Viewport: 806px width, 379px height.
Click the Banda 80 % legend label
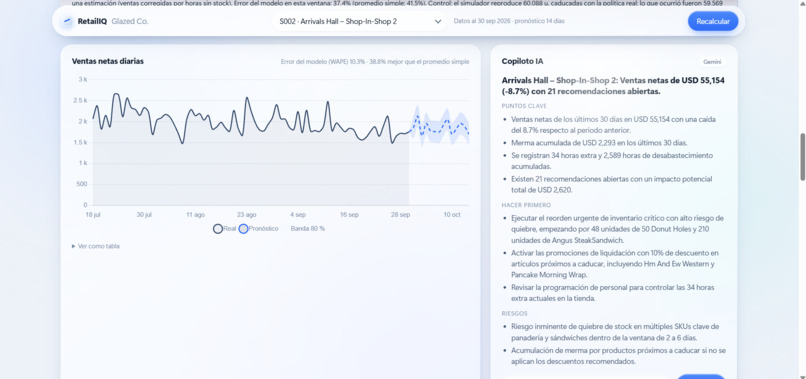pyautogui.click(x=307, y=229)
